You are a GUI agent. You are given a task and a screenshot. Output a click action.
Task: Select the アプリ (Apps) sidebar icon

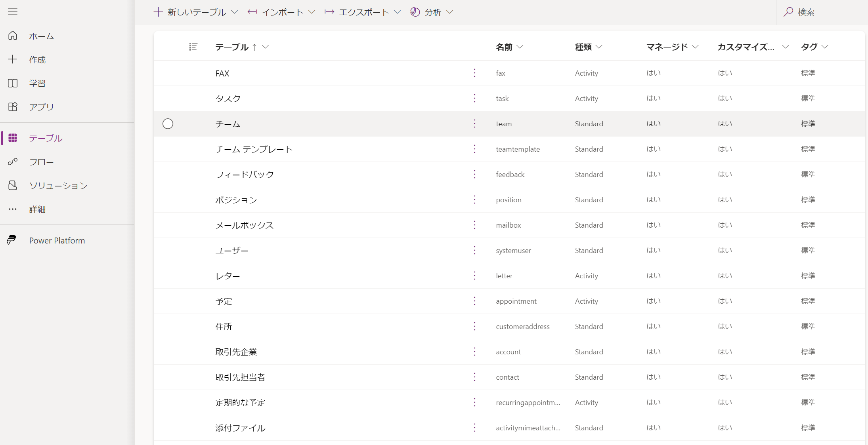13,106
